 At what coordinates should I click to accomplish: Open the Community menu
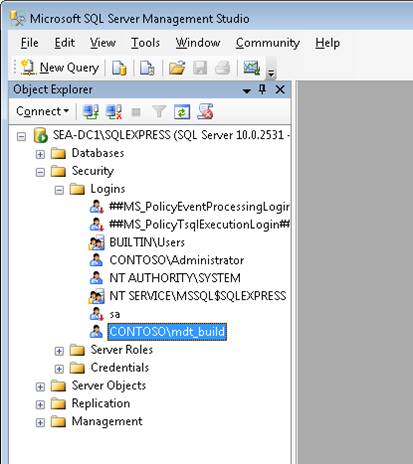coord(268,43)
